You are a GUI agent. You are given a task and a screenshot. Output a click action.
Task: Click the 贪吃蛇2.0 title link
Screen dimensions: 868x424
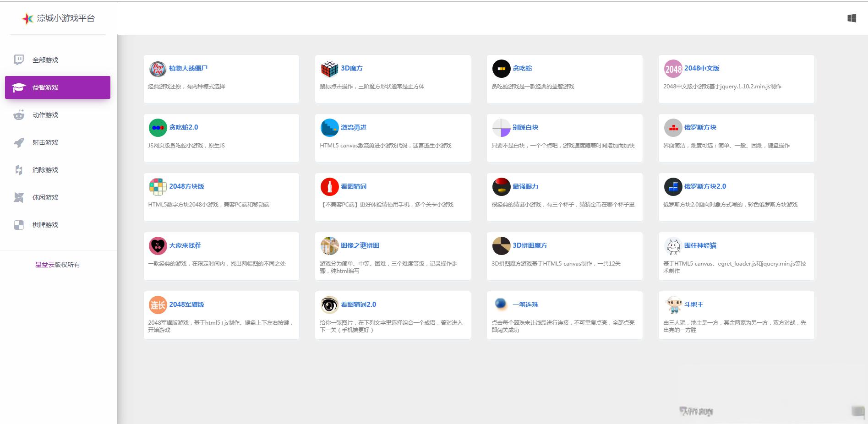(x=184, y=127)
